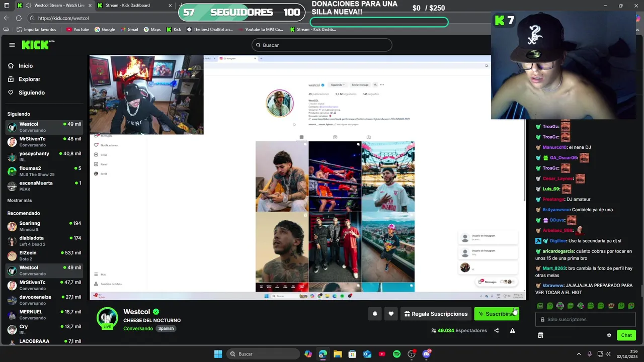Click chat username aricardogarcia
644x362 pixels.
click(558, 251)
